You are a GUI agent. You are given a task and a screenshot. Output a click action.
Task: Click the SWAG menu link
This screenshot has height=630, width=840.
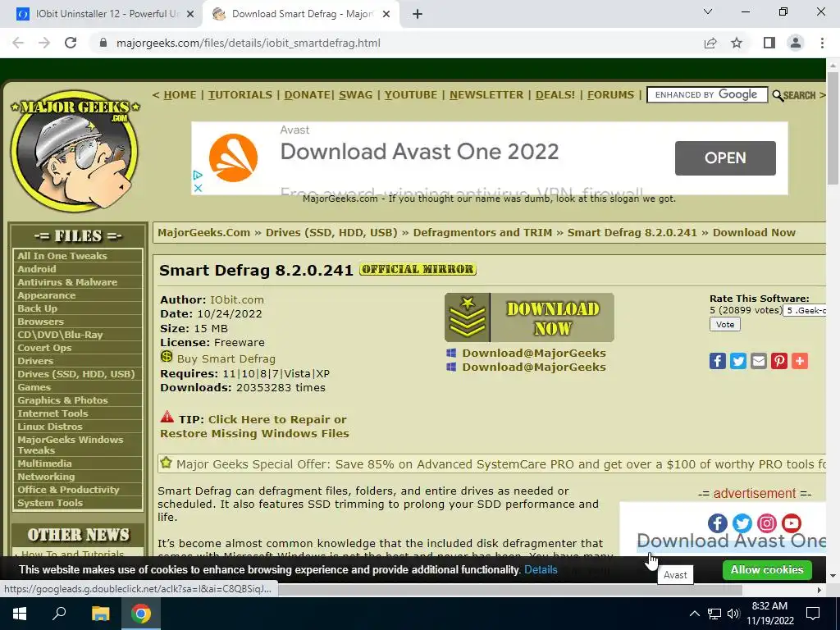point(355,95)
